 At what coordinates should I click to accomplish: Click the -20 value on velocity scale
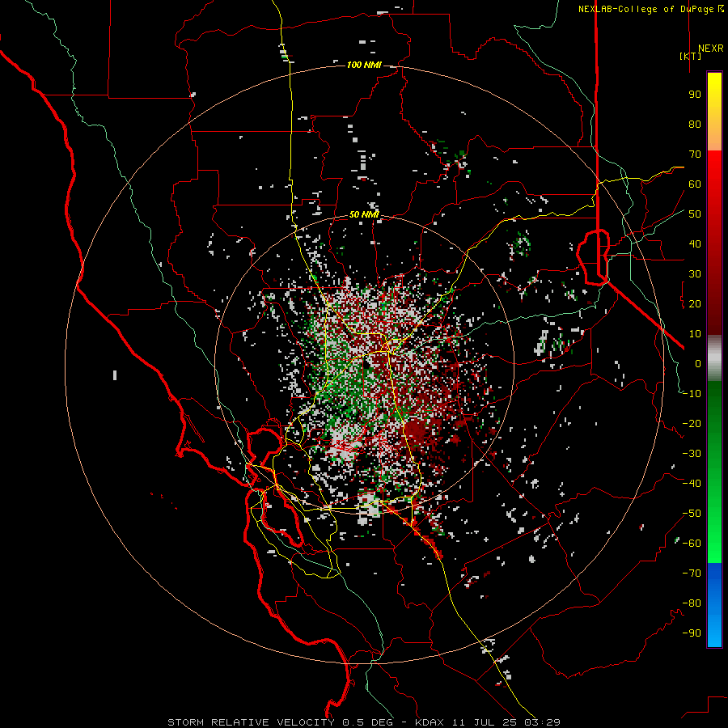click(692, 423)
